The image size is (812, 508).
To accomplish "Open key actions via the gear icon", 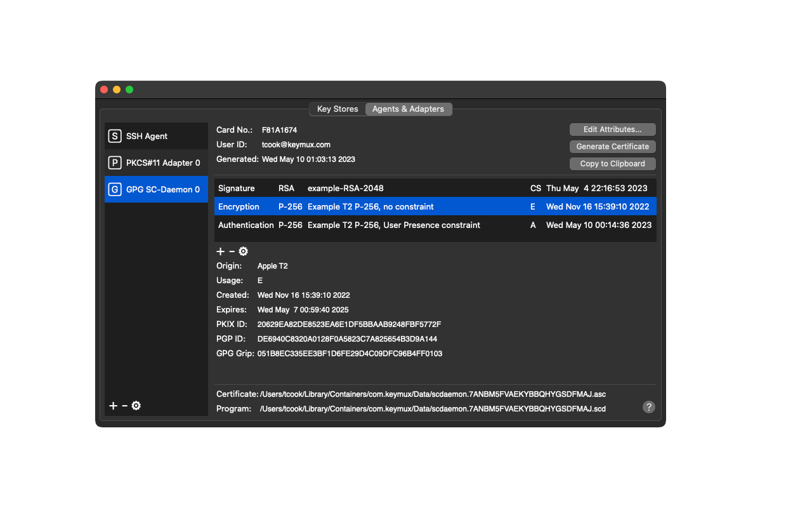I will pos(242,251).
